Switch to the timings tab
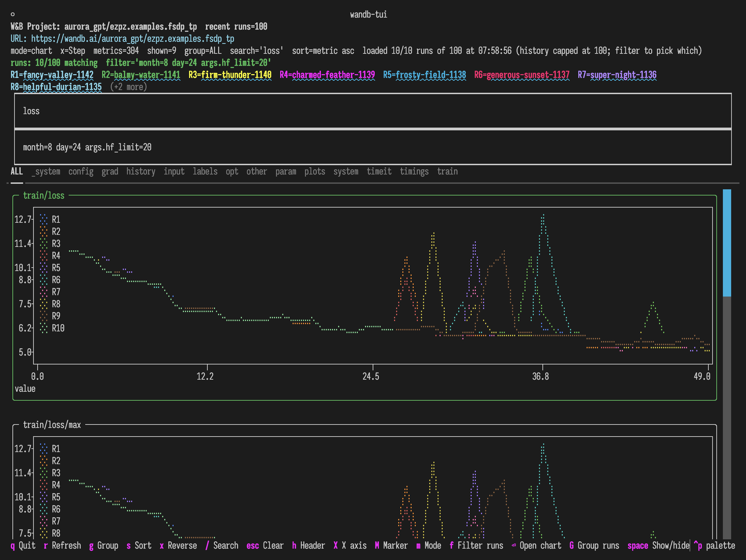Image resolution: width=746 pixels, height=560 pixels. coord(414,171)
